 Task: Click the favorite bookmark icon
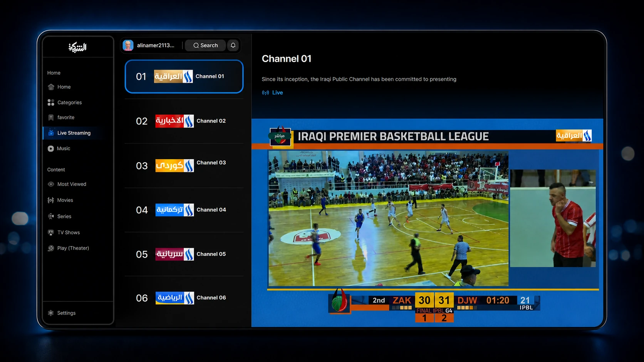tap(51, 117)
